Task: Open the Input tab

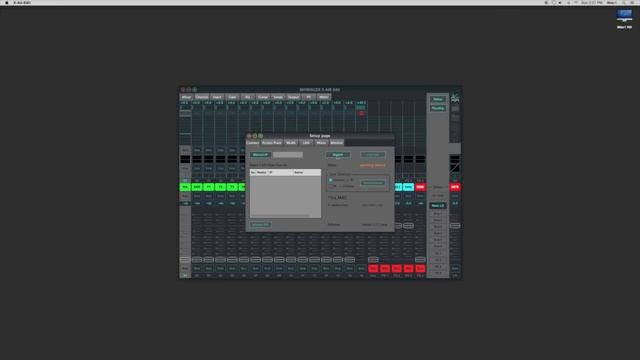Action: pos(217,97)
